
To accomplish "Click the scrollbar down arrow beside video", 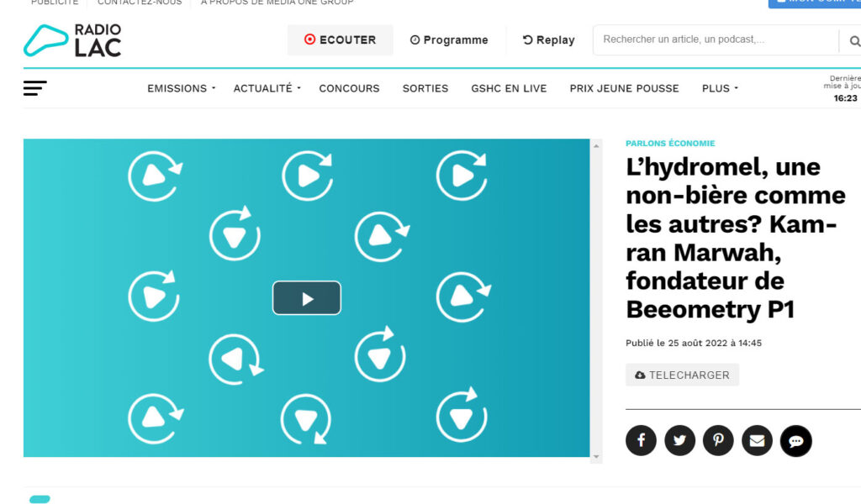I will point(597,457).
